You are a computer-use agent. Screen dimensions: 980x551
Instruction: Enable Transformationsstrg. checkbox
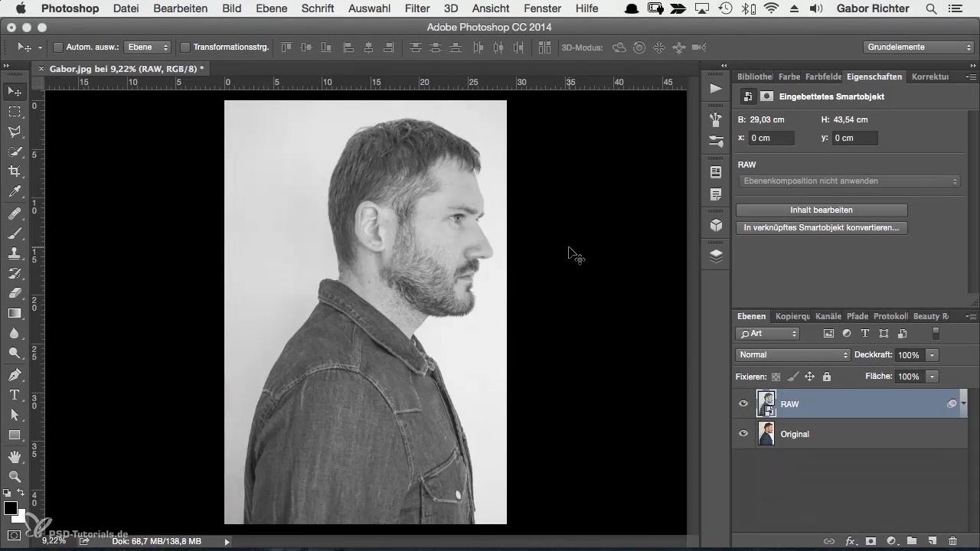[185, 47]
